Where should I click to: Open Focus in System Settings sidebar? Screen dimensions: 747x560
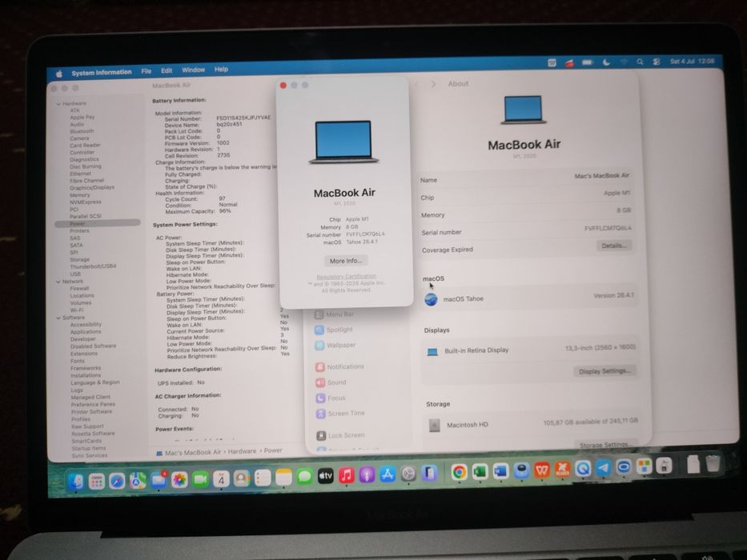(x=331, y=398)
